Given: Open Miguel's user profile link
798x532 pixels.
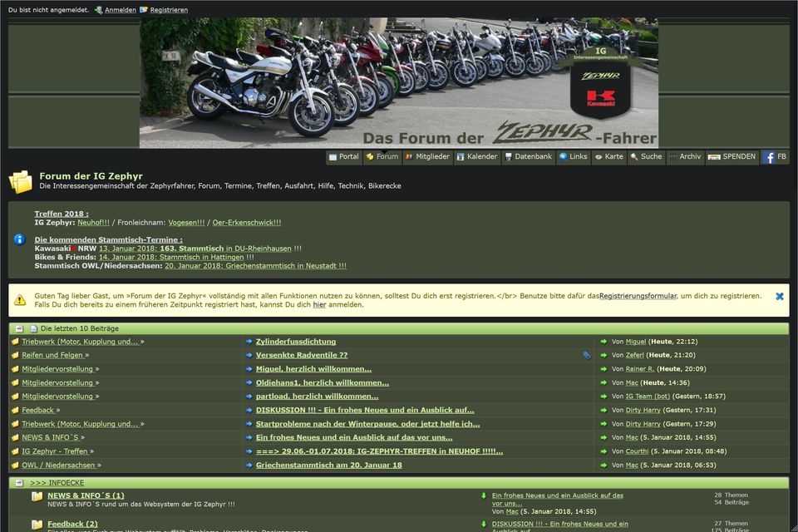Looking at the screenshot, I should tap(636, 342).
